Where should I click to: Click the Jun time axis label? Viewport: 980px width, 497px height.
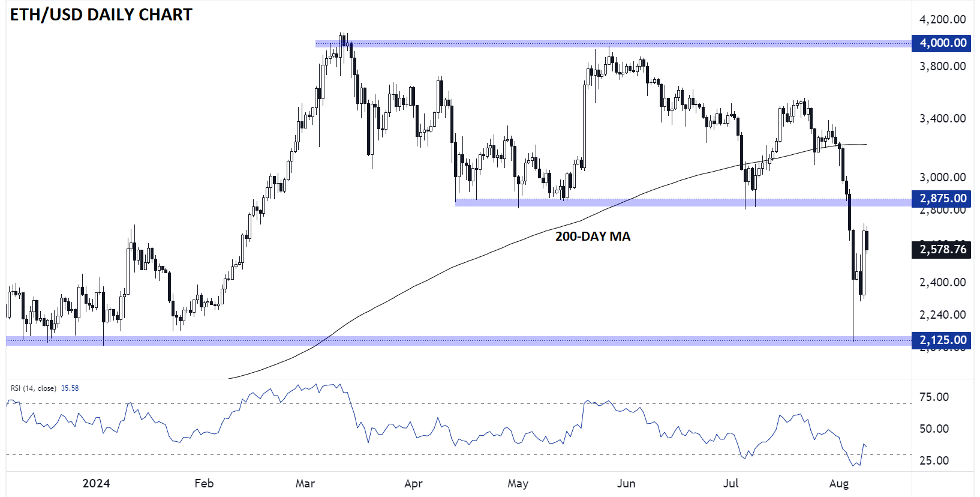[626, 483]
